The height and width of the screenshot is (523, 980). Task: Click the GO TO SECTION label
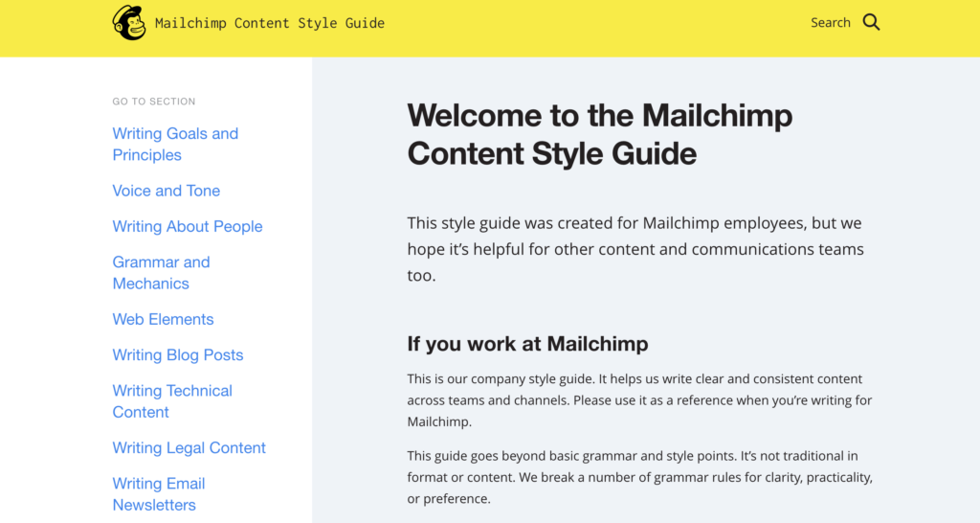(154, 102)
